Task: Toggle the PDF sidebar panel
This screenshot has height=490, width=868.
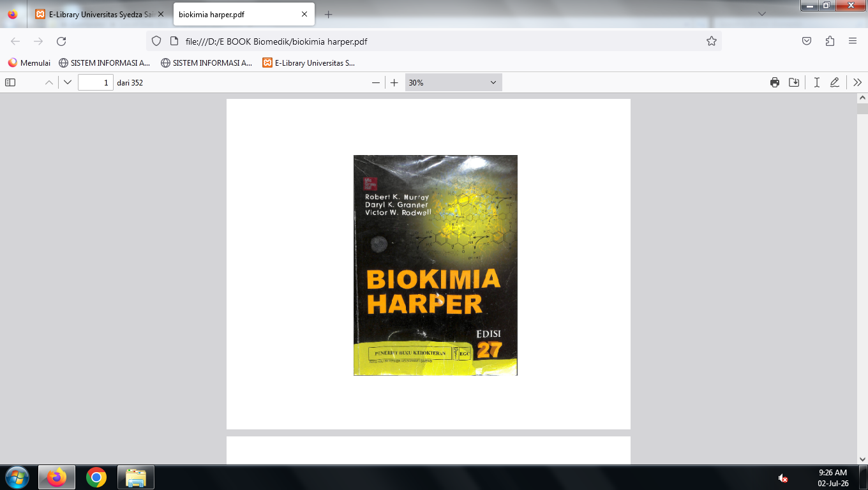Action: 10,82
